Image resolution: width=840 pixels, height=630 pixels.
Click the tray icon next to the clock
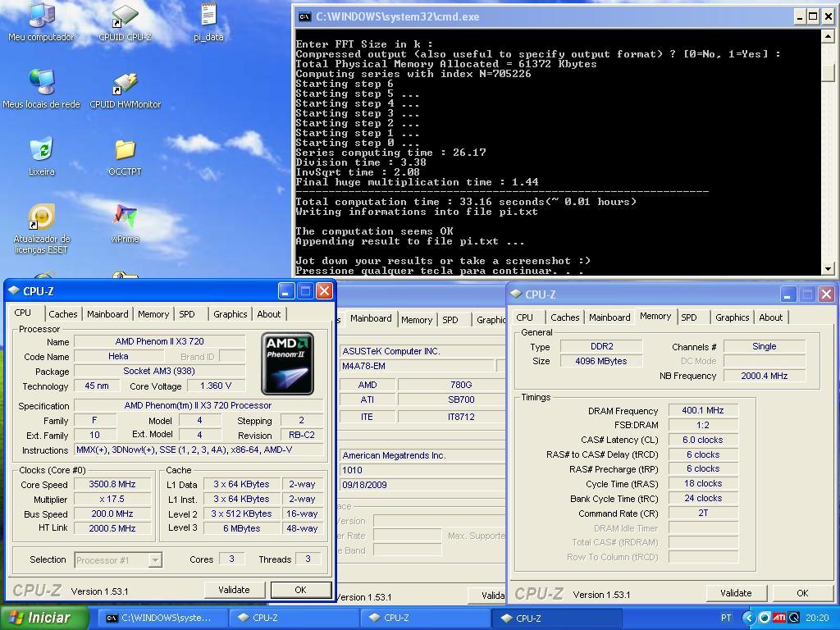(793, 618)
